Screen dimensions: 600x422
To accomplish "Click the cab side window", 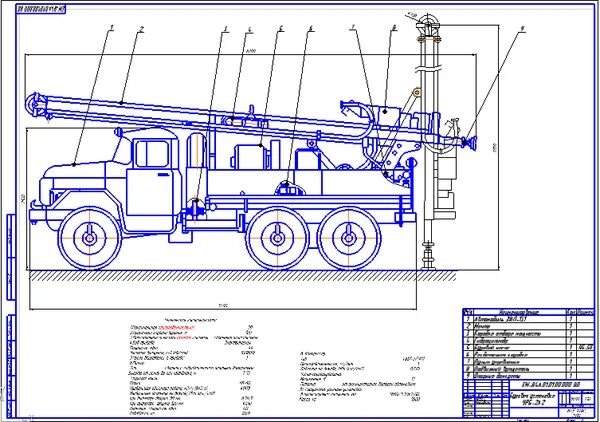I will 152,153.
